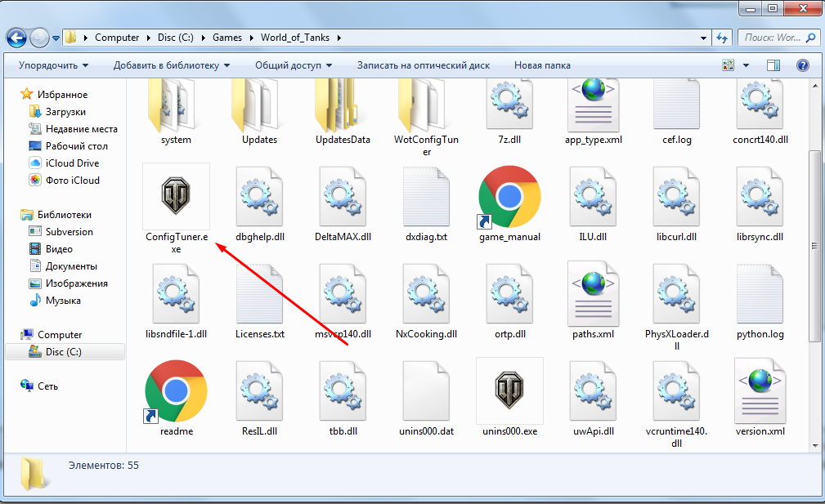Open Библиотеки in the navigation pane
The image size is (825, 504).
click(x=56, y=214)
